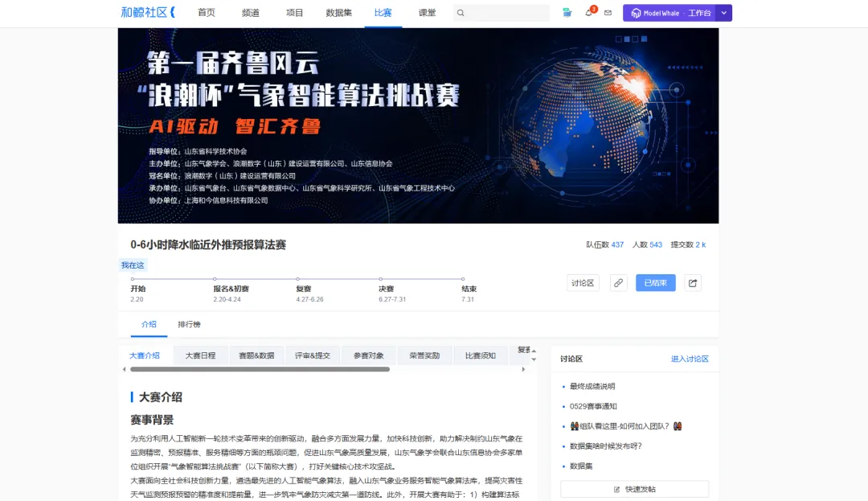Click the up arrow beside section tabs
The image size is (868, 501).
[x=534, y=351]
